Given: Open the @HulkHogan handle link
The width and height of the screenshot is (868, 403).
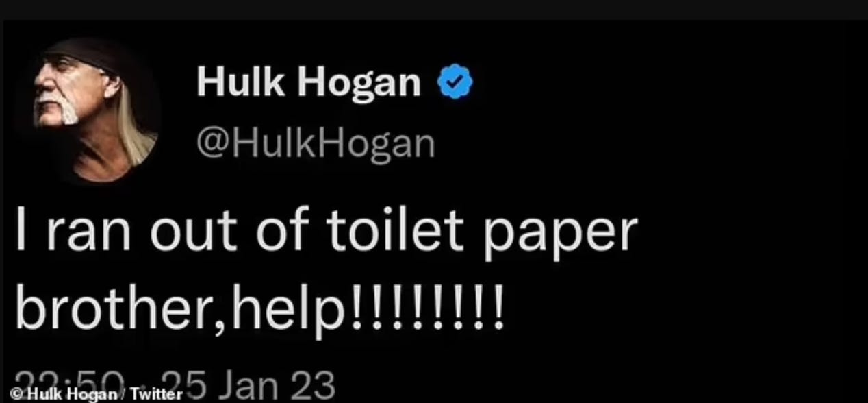Looking at the screenshot, I should pyautogui.click(x=316, y=143).
